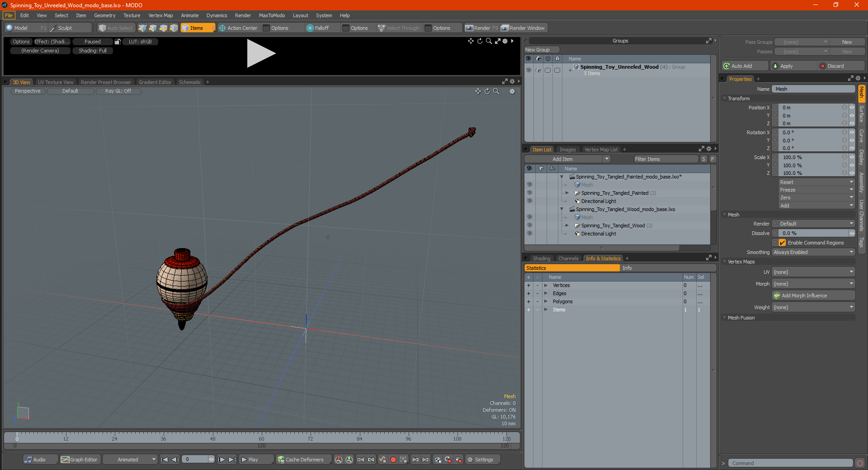Click the large preview play triangle
The width and height of the screenshot is (868, 470).
point(260,53)
